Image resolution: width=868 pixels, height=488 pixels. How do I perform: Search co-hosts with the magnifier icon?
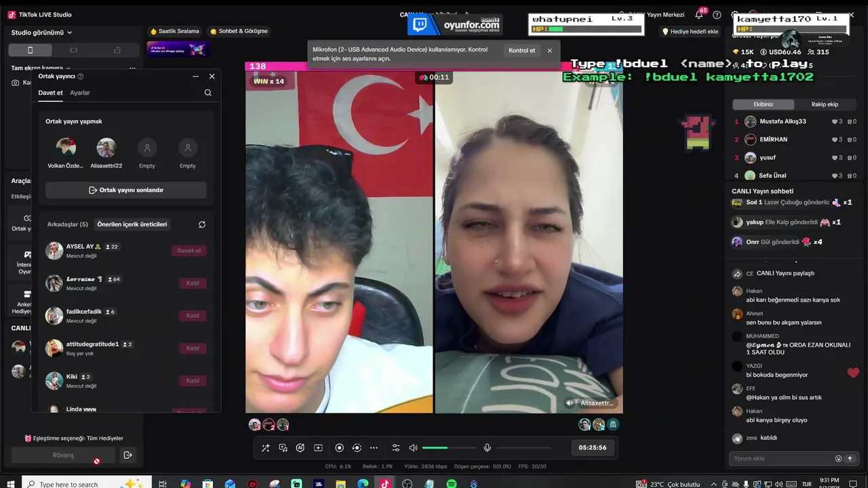tap(208, 93)
